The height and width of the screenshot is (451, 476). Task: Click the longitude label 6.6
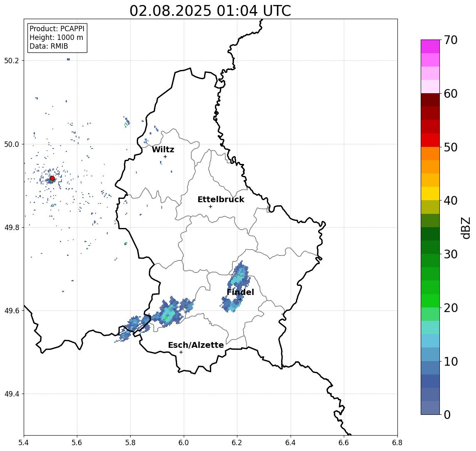coord(344,443)
